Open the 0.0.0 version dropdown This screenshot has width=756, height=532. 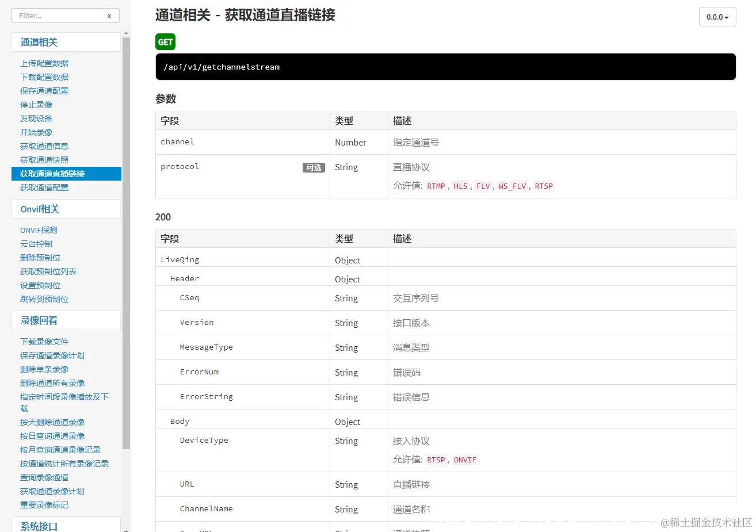point(717,17)
